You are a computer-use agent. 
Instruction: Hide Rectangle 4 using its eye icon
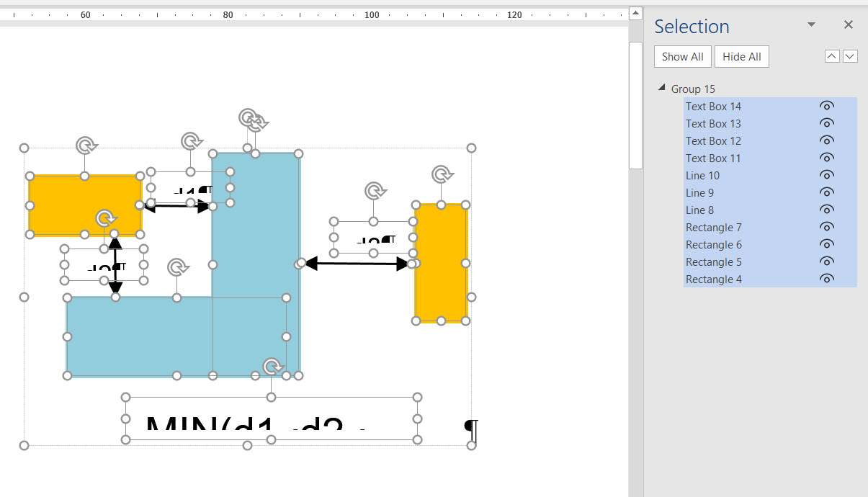click(827, 279)
